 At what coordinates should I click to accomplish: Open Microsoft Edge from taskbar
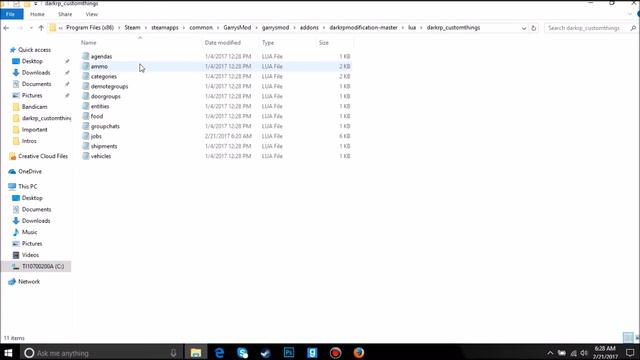tap(219, 353)
